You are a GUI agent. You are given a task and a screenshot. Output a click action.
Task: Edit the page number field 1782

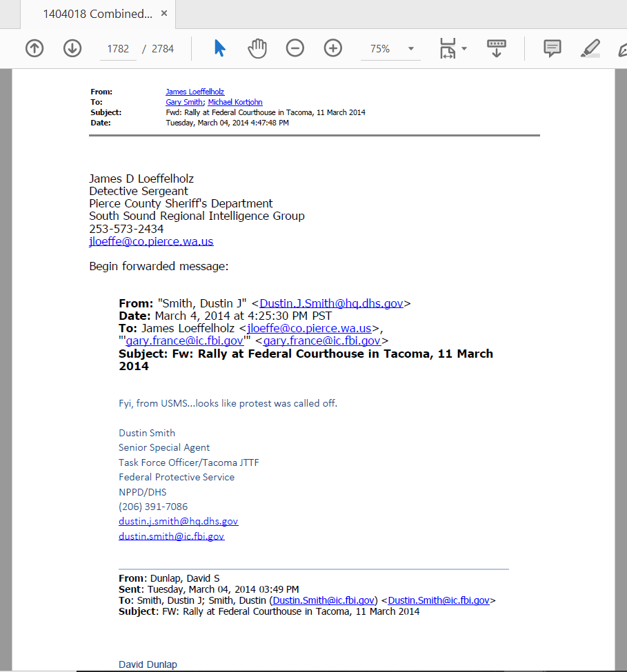click(118, 49)
